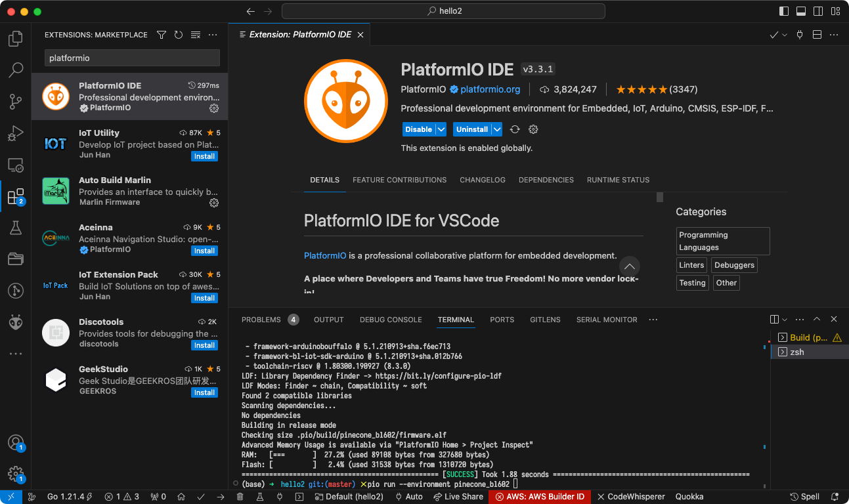Click the hello2 command center search box
Viewport: 849px width, 504px height.
coord(443,11)
